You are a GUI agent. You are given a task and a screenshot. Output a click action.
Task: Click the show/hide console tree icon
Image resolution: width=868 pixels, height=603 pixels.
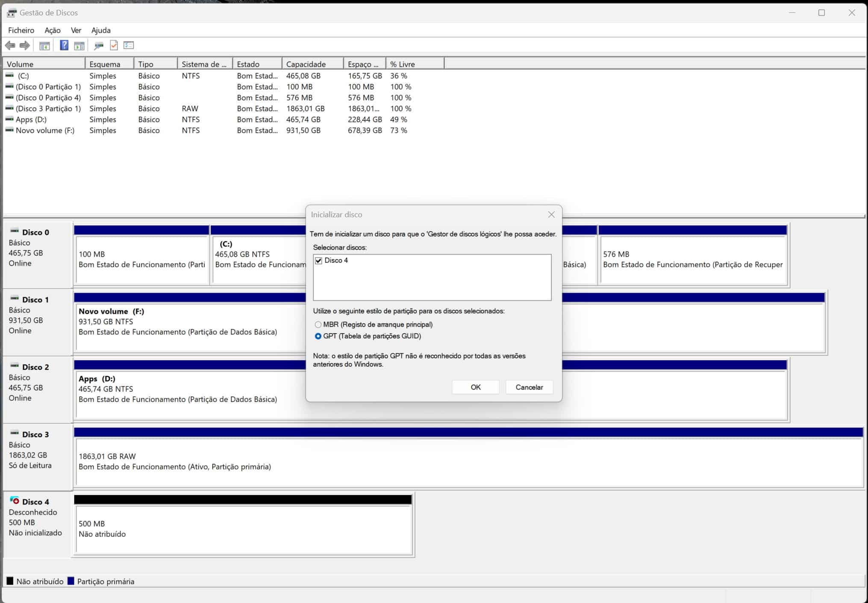44,45
